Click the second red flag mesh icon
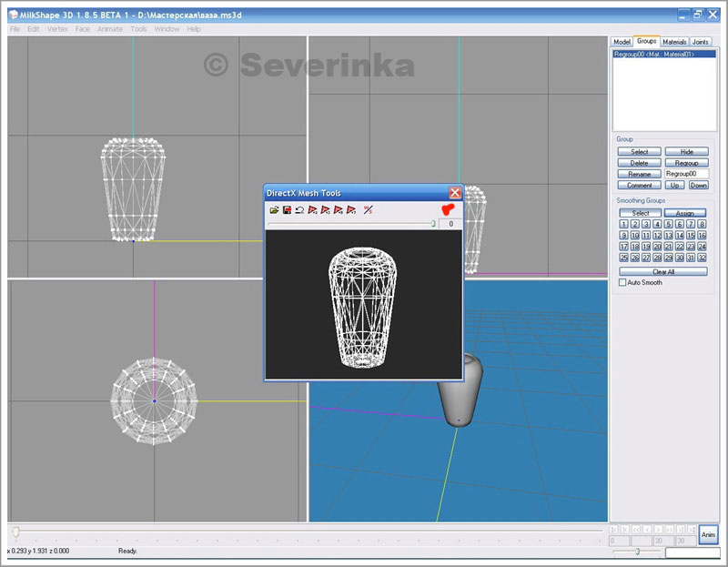Image resolution: width=728 pixels, height=567 pixels. point(325,210)
